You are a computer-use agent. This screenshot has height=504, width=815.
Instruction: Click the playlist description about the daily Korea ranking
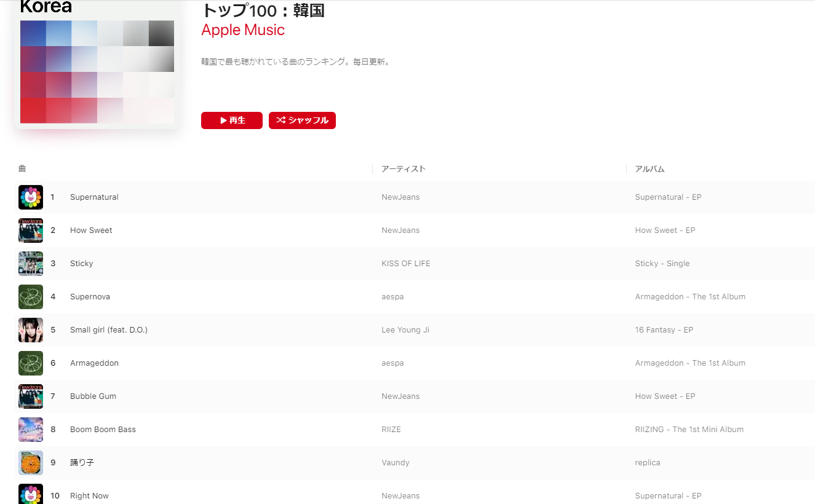pos(296,62)
